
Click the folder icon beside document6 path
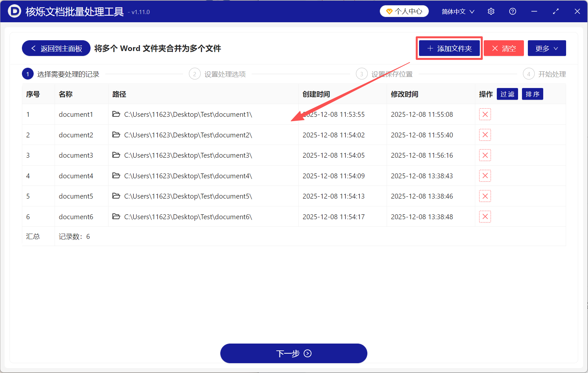pos(116,216)
